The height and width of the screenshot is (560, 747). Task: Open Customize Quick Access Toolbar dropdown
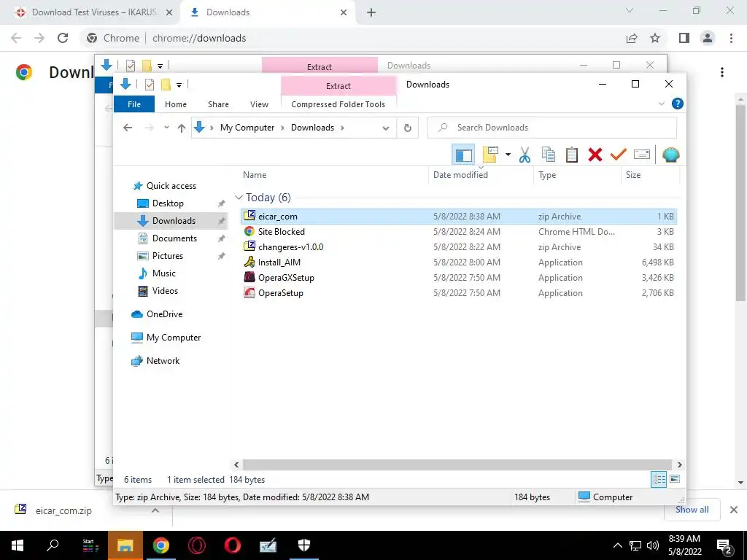(179, 85)
